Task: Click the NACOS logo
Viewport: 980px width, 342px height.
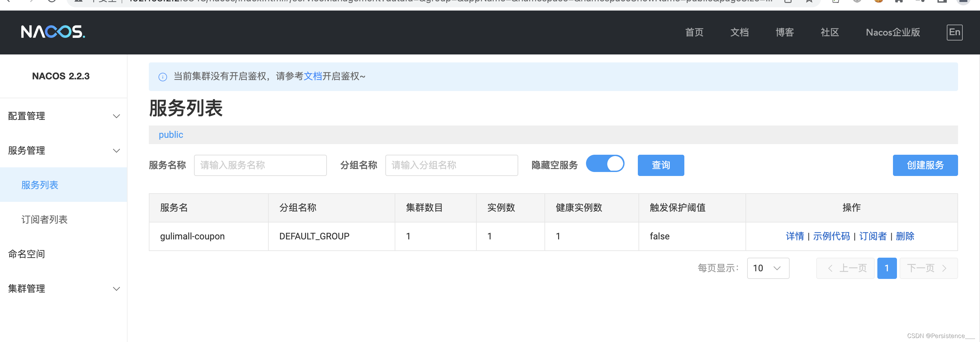Action: pos(53,32)
